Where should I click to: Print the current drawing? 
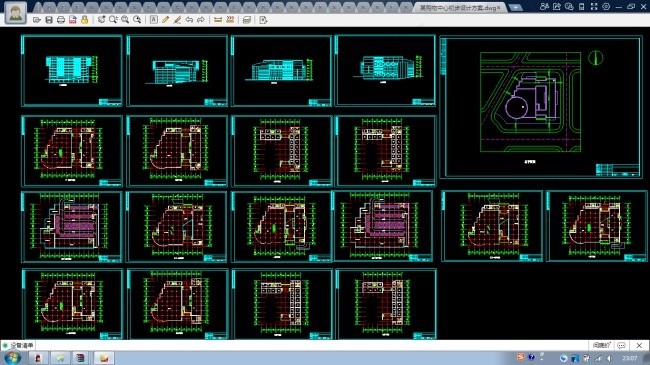(x=61, y=20)
